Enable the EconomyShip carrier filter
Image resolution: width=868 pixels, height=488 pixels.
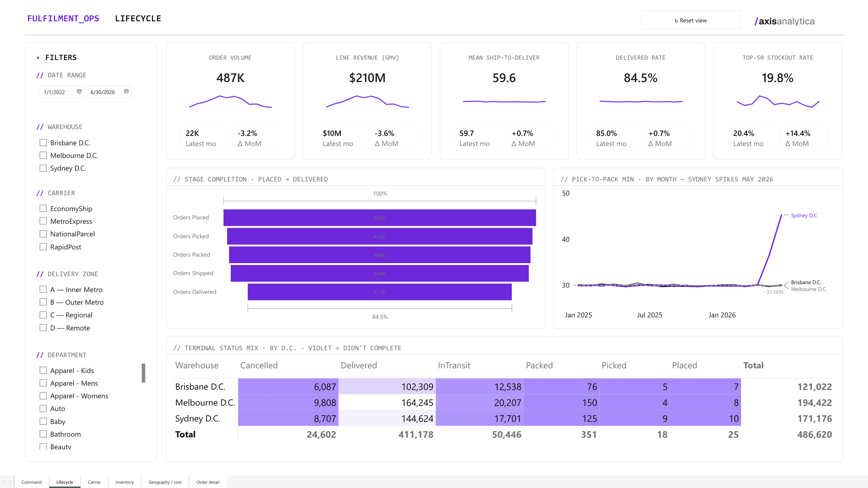pos(43,209)
